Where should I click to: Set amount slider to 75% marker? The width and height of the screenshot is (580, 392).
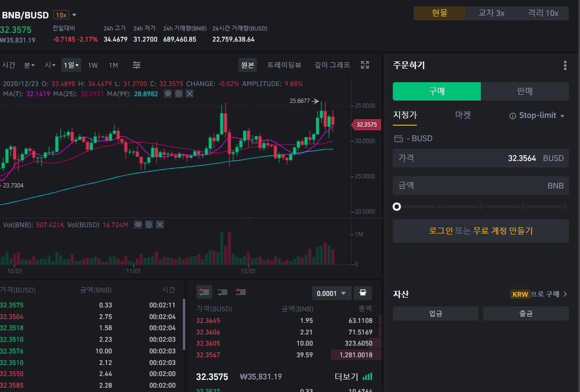(522, 206)
